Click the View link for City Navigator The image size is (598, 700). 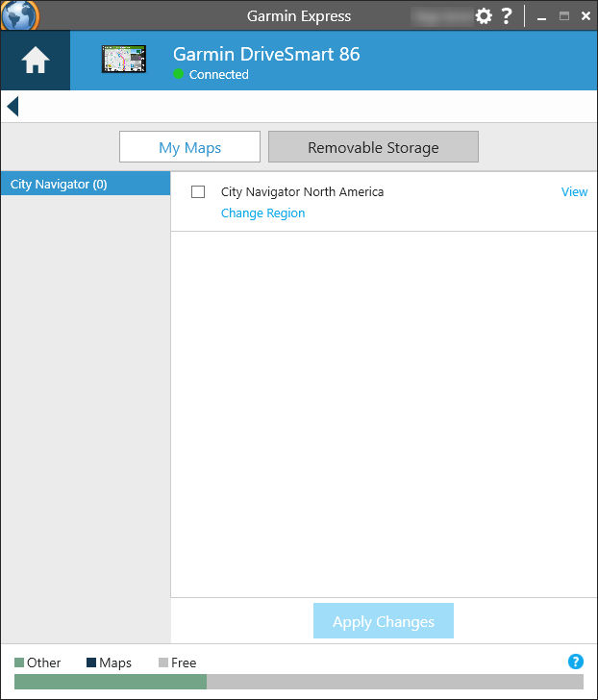[574, 192]
